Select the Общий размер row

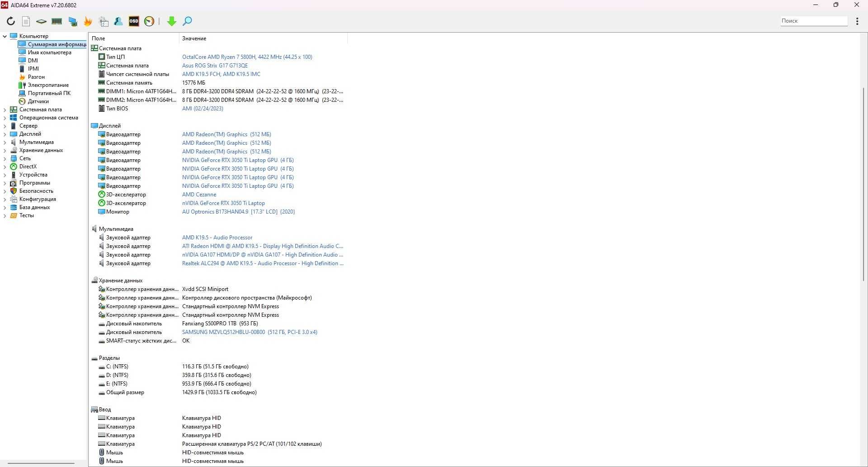point(218,392)
